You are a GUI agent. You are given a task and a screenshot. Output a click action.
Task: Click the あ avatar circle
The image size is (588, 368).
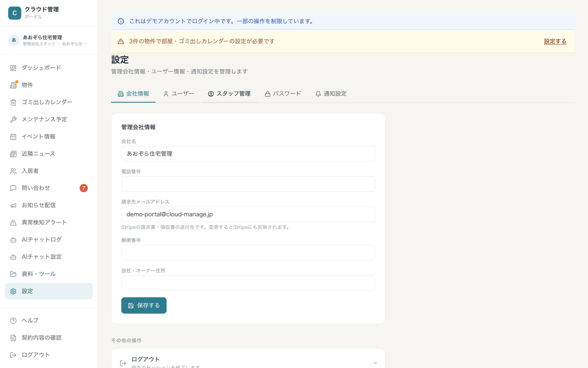click(x=14, y=40)
